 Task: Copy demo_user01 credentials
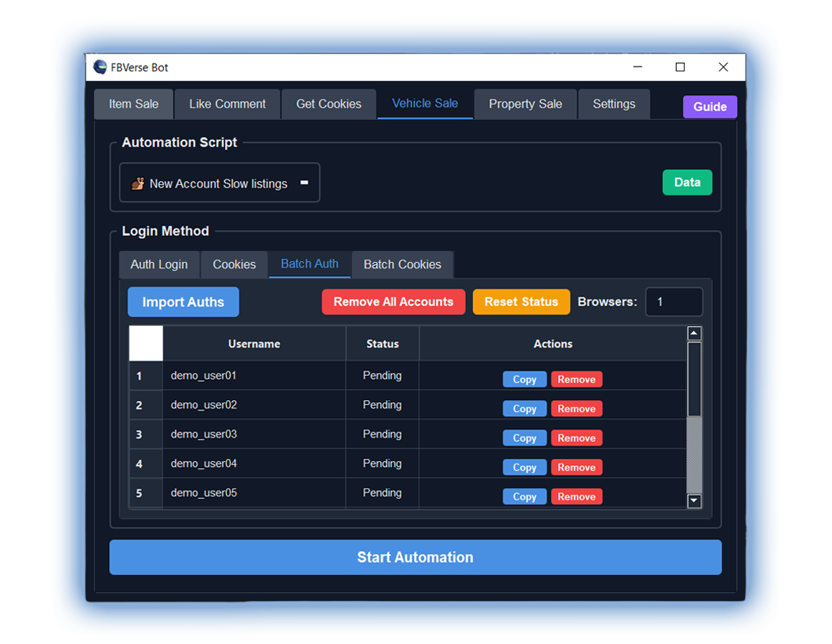tap(524, 379)
